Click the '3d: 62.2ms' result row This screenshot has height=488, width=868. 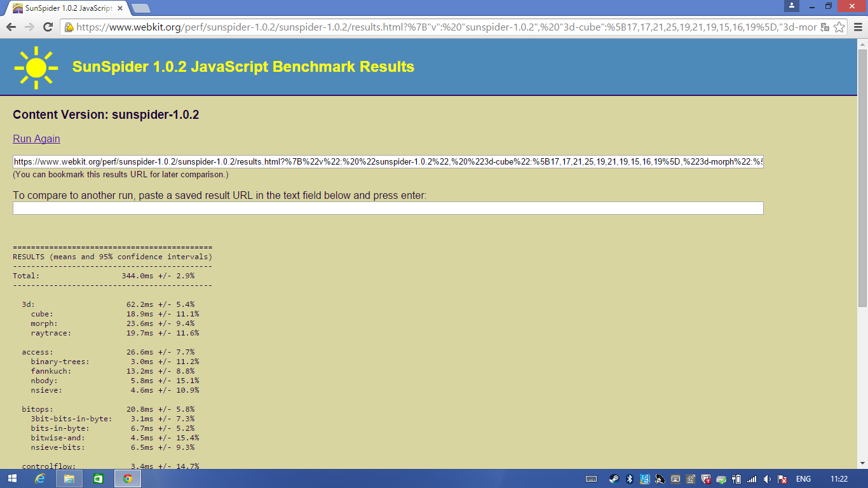click(x=108, y=304)
